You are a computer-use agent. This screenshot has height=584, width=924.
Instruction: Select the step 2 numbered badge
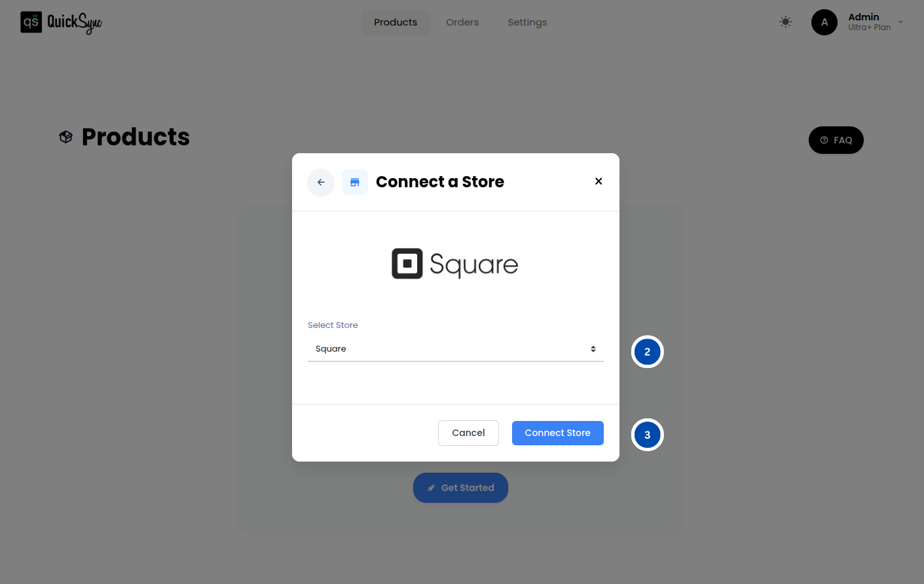click(647, 352)
